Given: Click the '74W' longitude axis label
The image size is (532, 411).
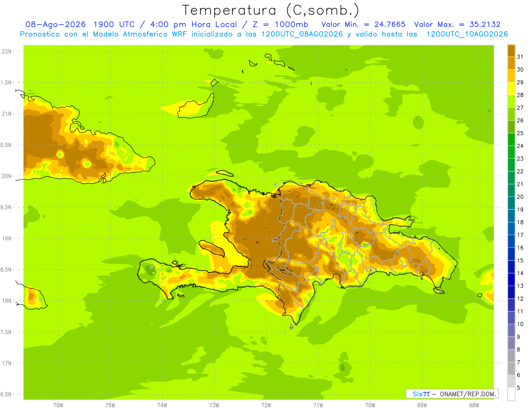Looking at the screenshot, I should point(162,405).
